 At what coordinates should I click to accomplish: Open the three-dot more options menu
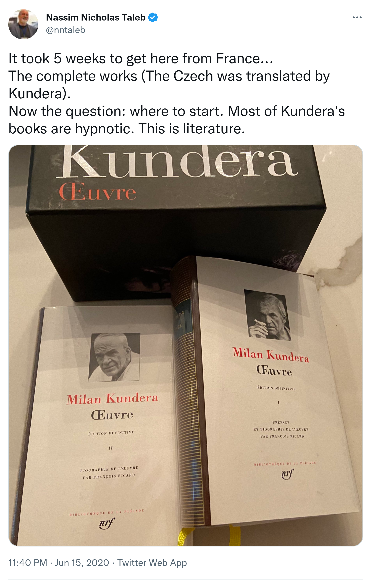tap(357, 17)
